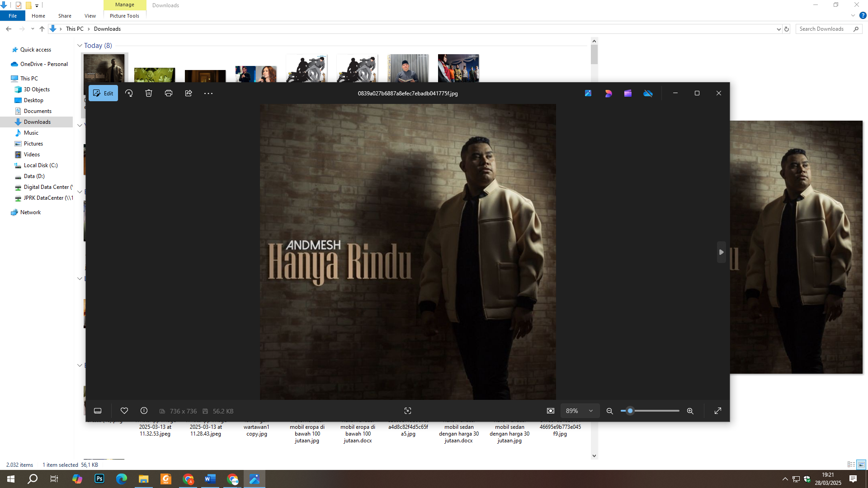This screenshot has width=868, height=488.
Task: Go to next photo with right arrow
Action: click(x=722, y=252)
